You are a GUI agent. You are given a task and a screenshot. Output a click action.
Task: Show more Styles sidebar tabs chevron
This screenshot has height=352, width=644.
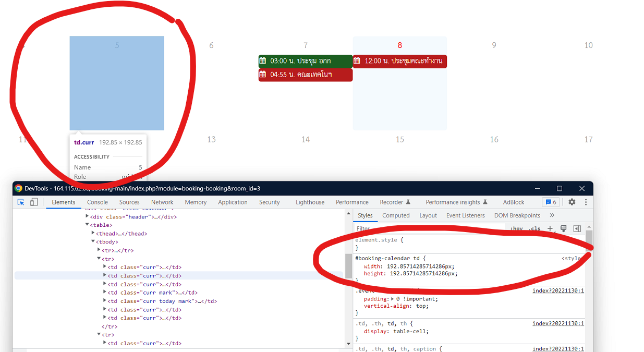tap(552, 215)
